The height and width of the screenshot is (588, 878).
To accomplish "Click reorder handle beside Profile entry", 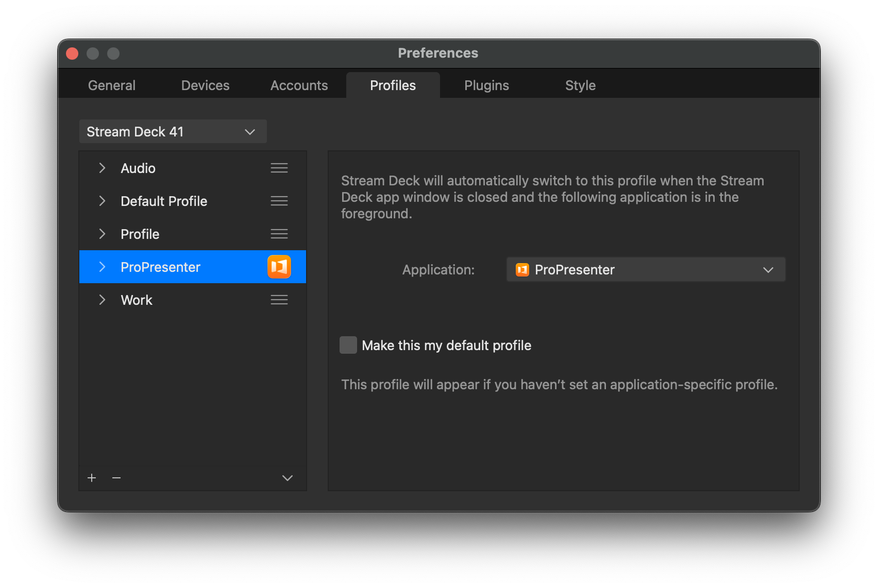I will [x=279, y=234].
